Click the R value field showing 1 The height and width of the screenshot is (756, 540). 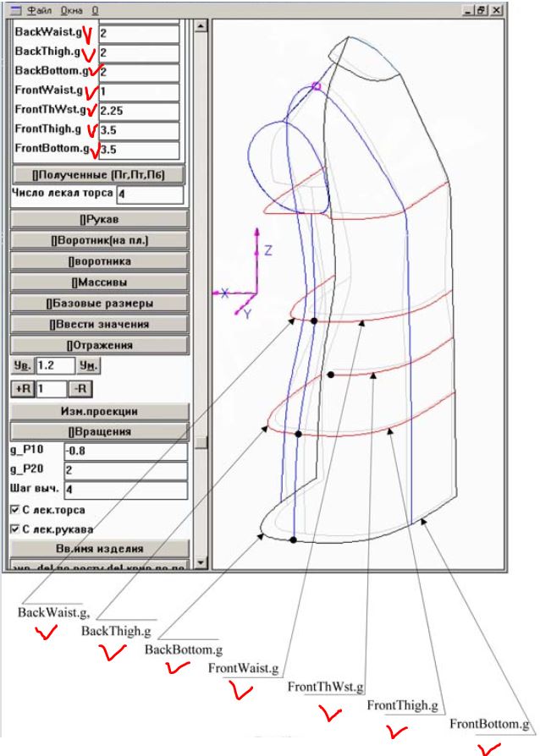pyautogui.click(x=51, y=389)
